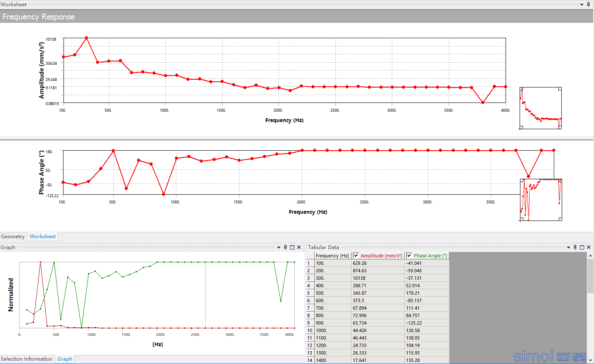The height and width of the screenshot is (364, 594).
Task: Select phase angle cell 84.757
Action: [427, 315]
